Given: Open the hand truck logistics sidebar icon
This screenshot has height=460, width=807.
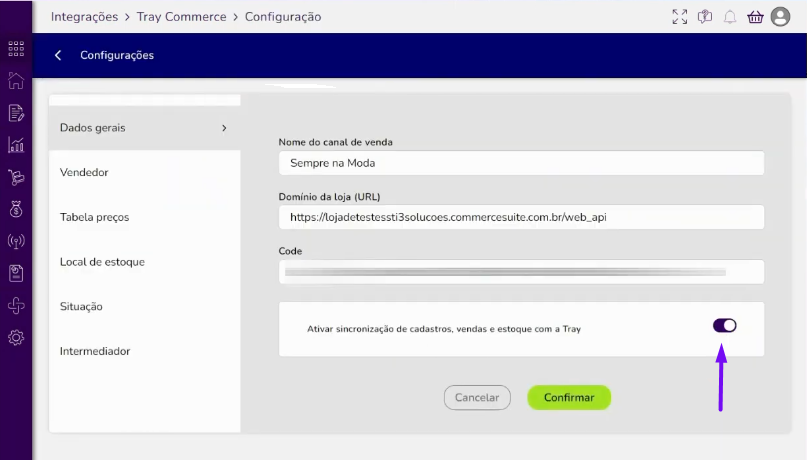Looking at the screenshot, I should click(16, 177).
